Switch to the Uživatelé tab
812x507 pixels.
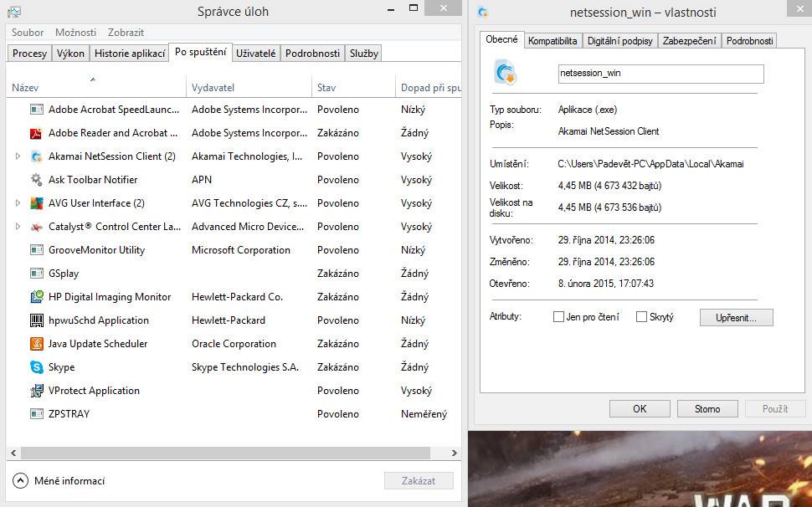[256, 54]
